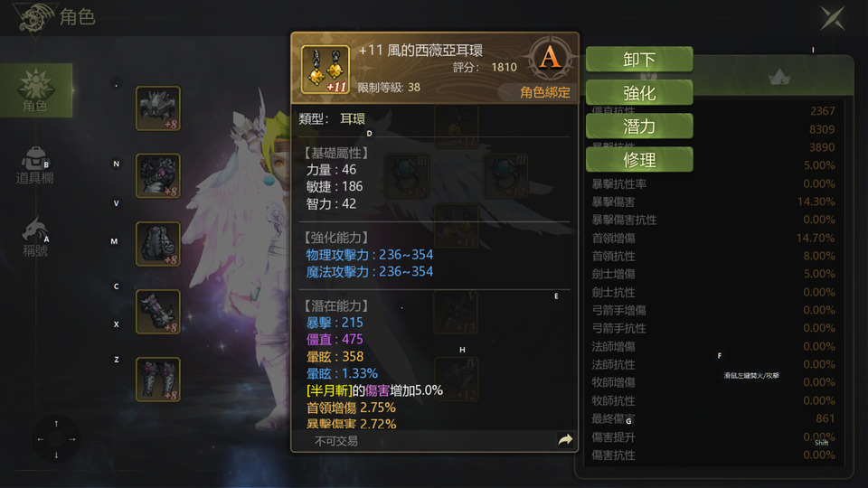Open the 稱號 title tab
The height and width of the screenshot is (488, 868).
pyautogui.click(x=35, y=237)
